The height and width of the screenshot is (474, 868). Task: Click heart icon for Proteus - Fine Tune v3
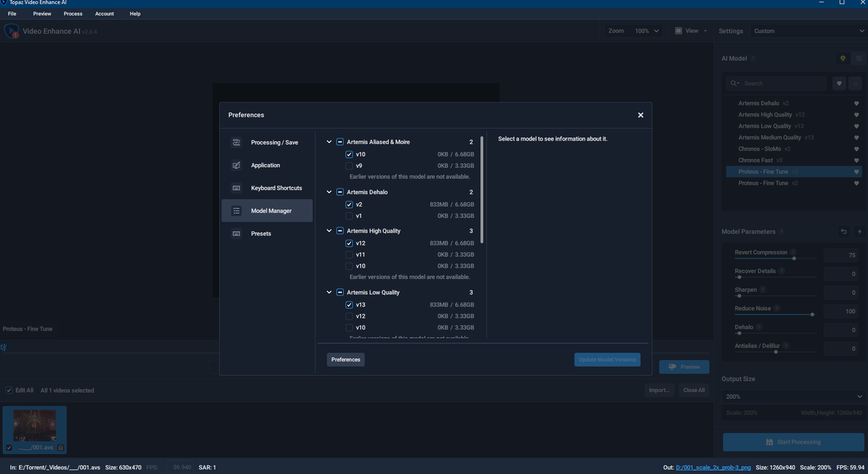click(856, 172)
